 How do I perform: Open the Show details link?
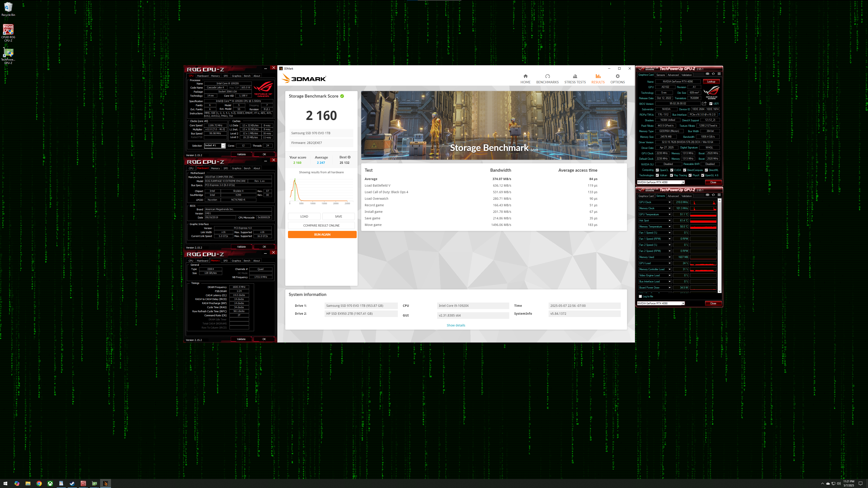(456, 325)
